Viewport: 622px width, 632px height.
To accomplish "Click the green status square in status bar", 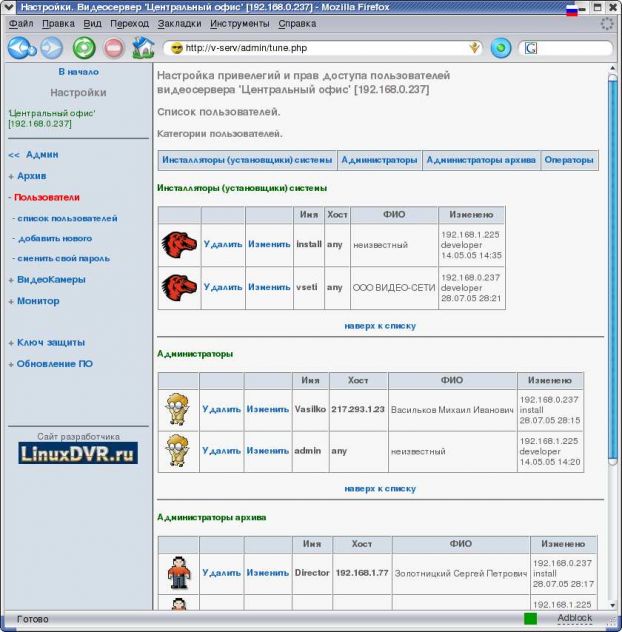I will tap(530, 618).
